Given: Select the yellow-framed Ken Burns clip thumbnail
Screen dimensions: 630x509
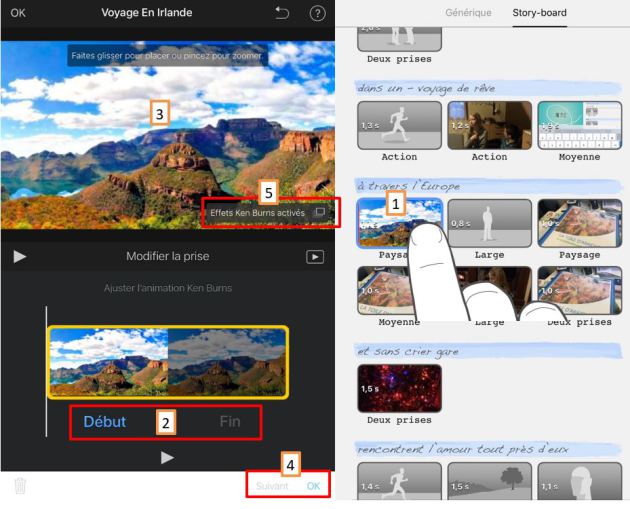Looking at the screenshot, I should click(168, 362).
